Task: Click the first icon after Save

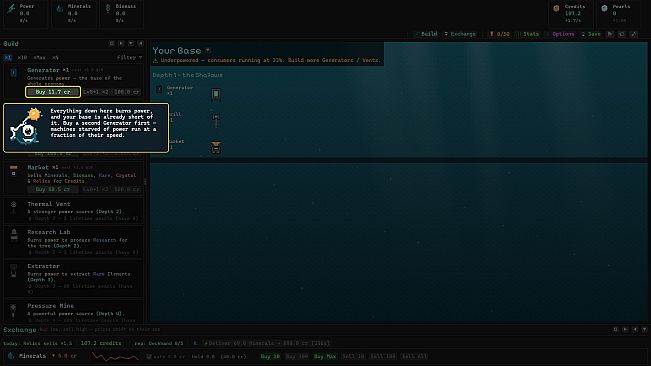Action: pos(610,34)
